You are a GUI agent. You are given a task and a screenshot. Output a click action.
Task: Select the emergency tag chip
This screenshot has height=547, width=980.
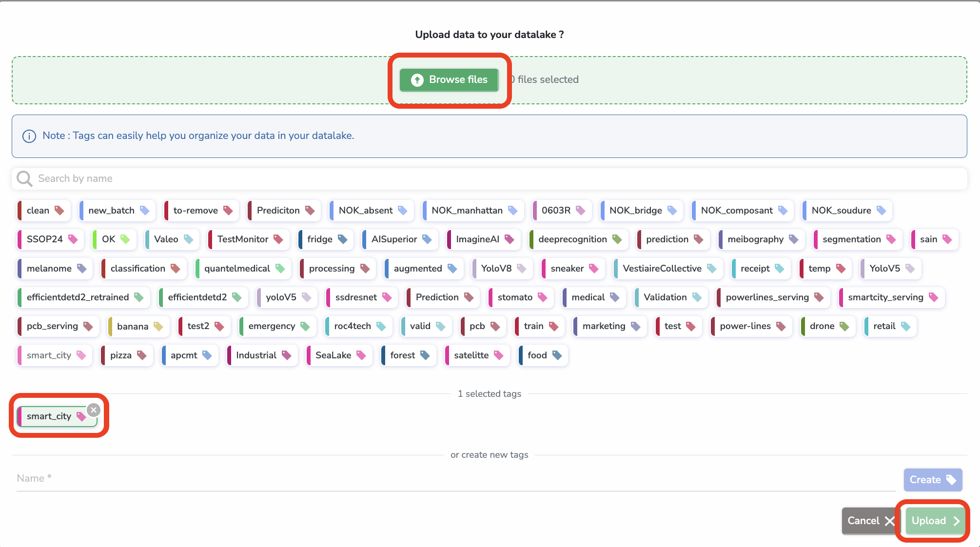[277, 326]
